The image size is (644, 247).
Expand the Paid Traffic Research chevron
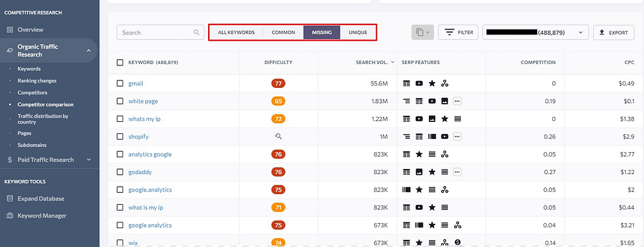point(89,160)
